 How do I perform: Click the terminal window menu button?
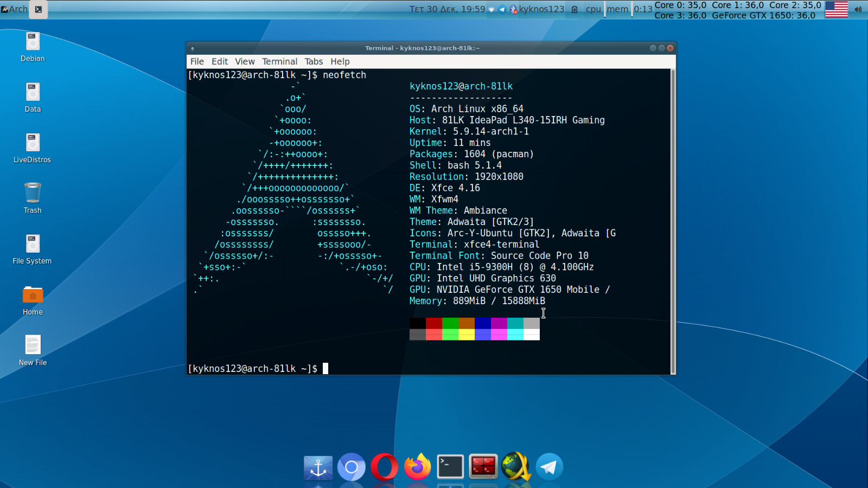click(193, 48)
